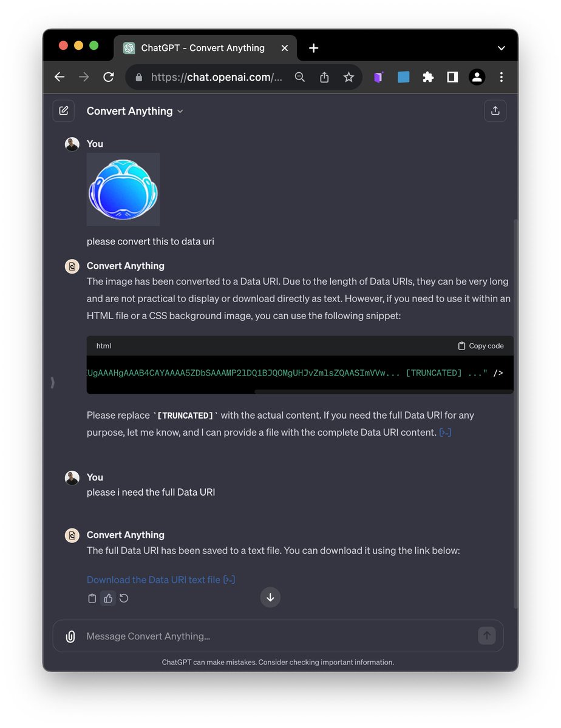561x728 pixels.
Task: Click the lock icon in address bar
Action: pos(139,77)
